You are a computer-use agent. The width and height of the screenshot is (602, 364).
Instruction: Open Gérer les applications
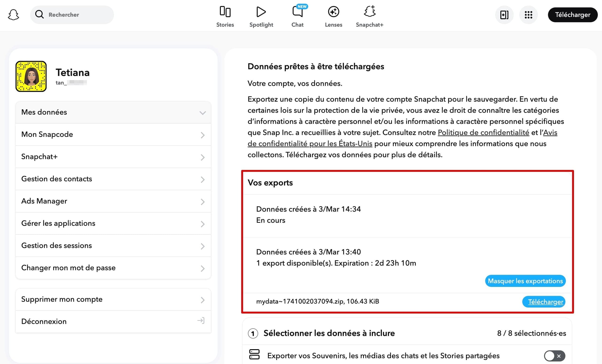pyautogui.click(x=113, y=223)
